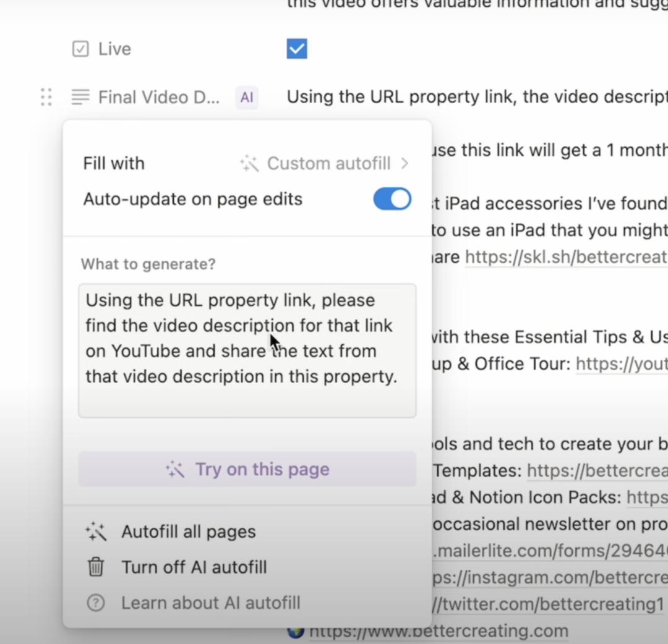Disable Auto-update on page edits toggle
Image resolution: width=668 pixels, height=644 pixels.
[x=392, y=199]
